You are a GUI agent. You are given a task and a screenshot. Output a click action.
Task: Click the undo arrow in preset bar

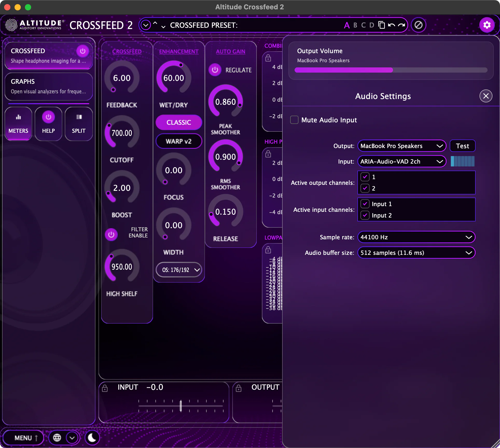(x=392, y=25)
